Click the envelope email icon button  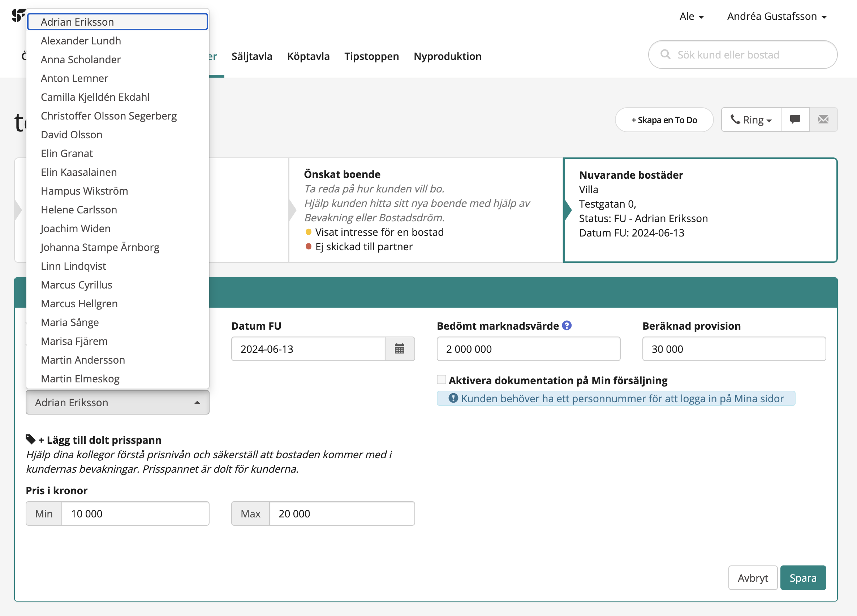823,120
